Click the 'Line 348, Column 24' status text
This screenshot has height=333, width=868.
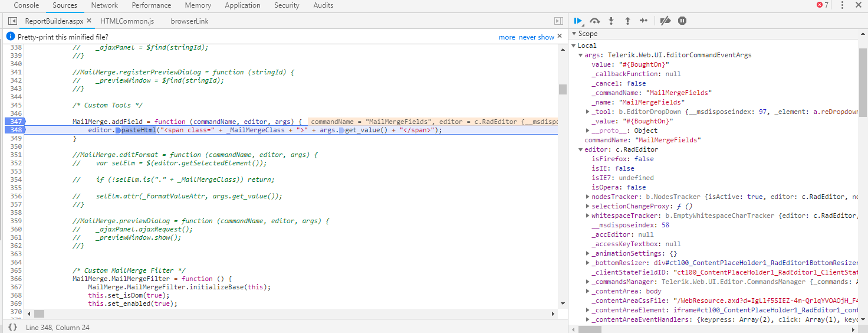[x=58, y=327]
